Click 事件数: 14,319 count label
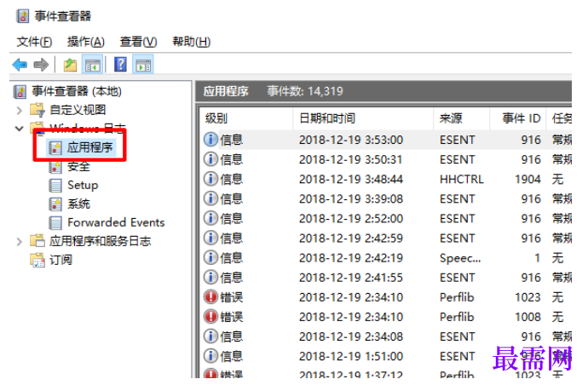The height and width of the screenshot is (385, 588). 305,91
